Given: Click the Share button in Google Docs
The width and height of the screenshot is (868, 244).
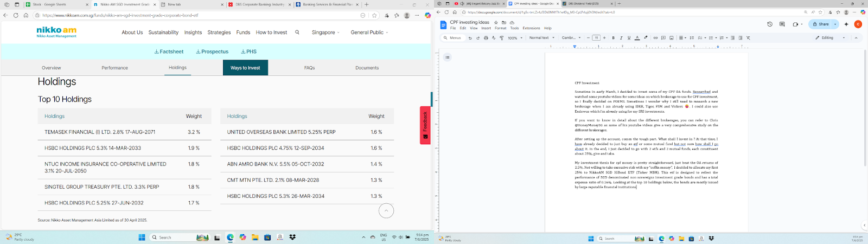Looking at the screenshot, I should coord(821,24).
